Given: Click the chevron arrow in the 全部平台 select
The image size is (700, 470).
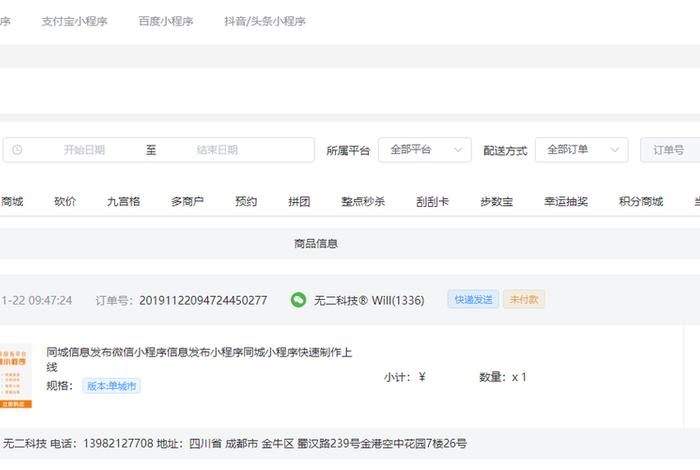Looking at the screenshot, I should 458,150.
